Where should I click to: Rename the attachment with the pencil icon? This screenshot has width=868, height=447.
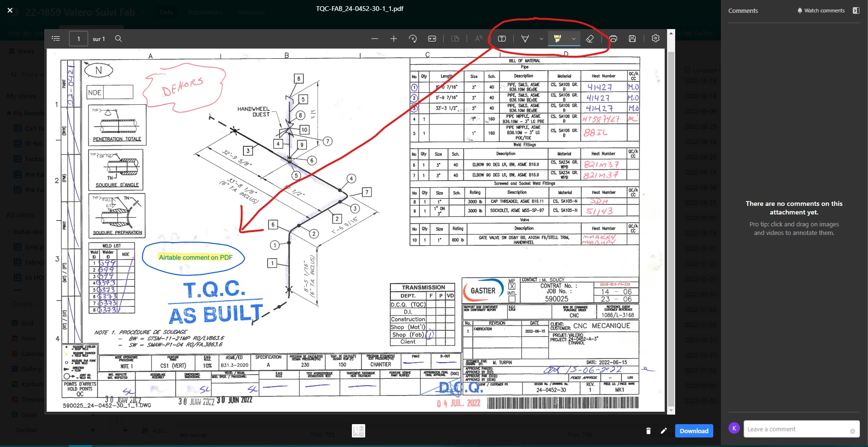click(x=664, y=431)
